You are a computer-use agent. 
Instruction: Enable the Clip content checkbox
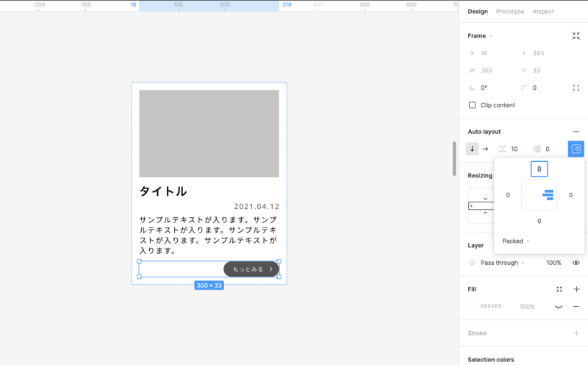[x=472, y=105]
